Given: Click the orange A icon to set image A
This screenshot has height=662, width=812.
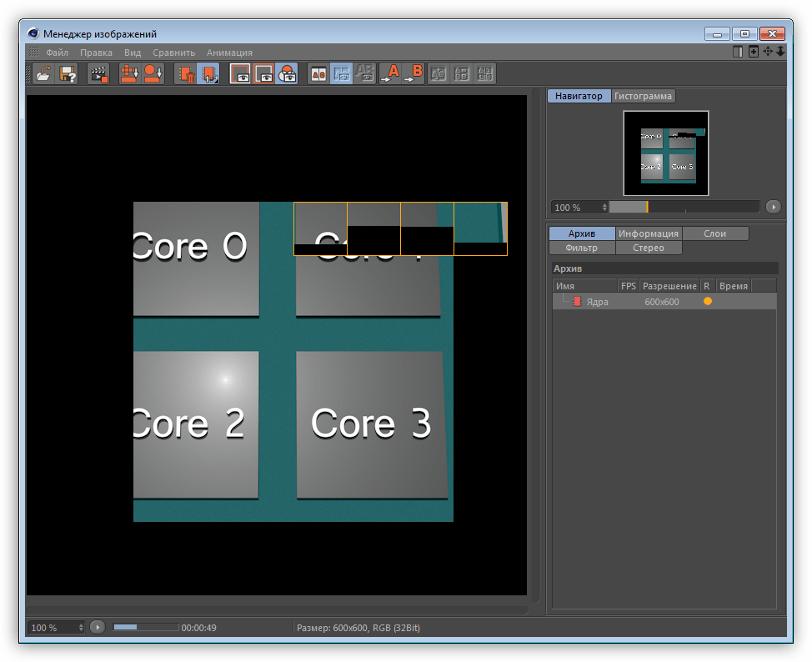Looking at the screenshot, I should tap(390, 73).
